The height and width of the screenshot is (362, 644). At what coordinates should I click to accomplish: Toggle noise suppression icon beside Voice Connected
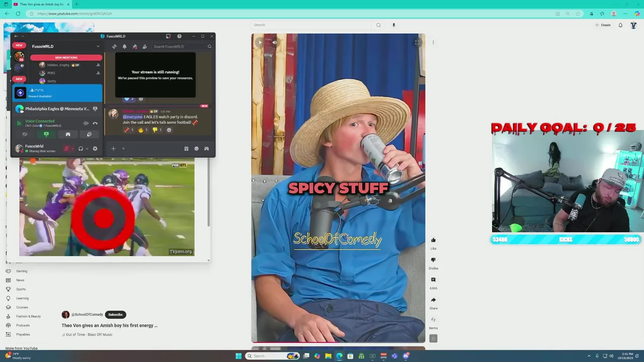pos(86,123)
